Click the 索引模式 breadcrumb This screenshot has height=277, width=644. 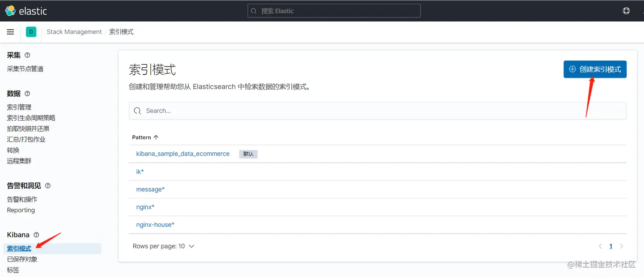click(121, 32)
